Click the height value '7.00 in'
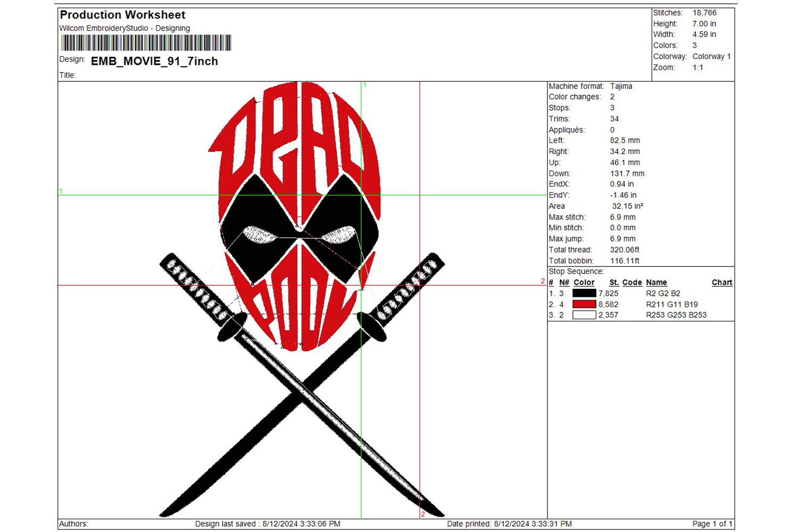The height and width of the screenshot is (532, 799). [x=704, y=24]
